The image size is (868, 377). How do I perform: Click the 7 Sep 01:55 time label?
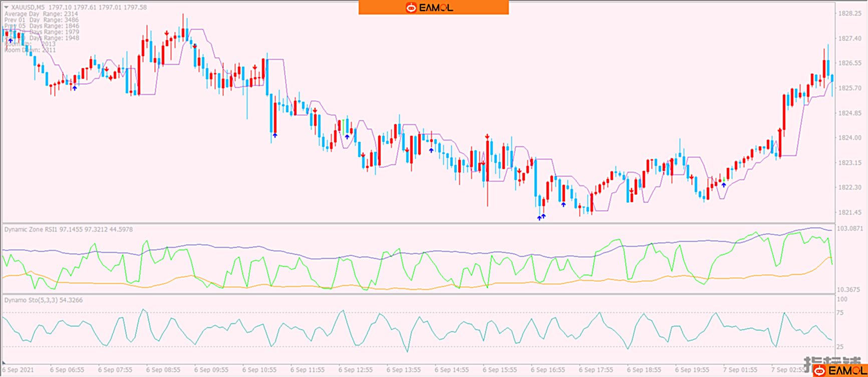point(740,370)
